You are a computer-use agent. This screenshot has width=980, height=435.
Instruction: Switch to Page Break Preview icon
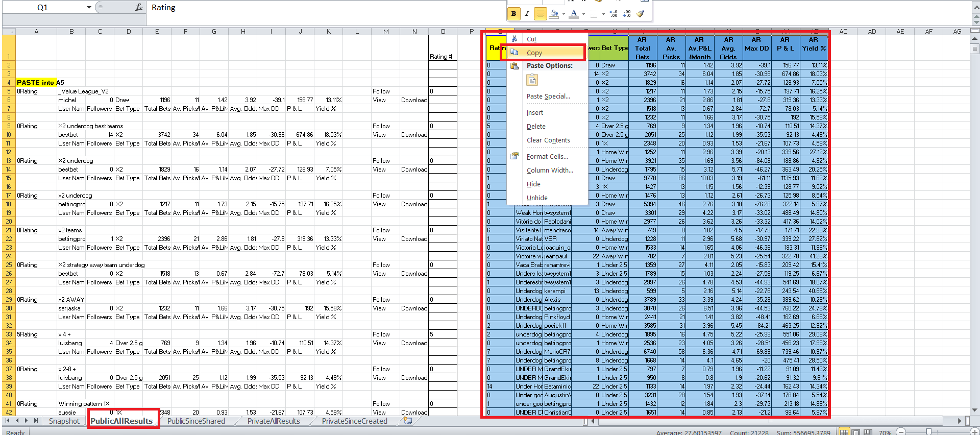pyautogui.click(x=868, y=432)
